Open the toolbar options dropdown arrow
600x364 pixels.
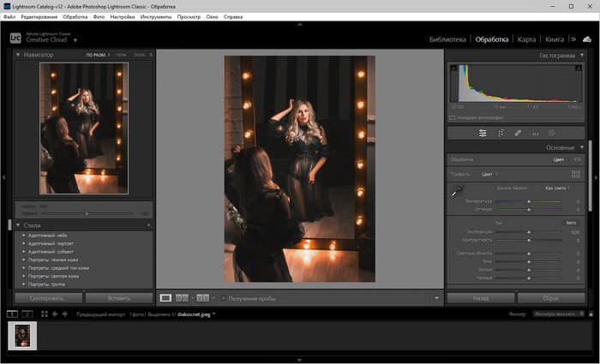click(x=436, y=298)
